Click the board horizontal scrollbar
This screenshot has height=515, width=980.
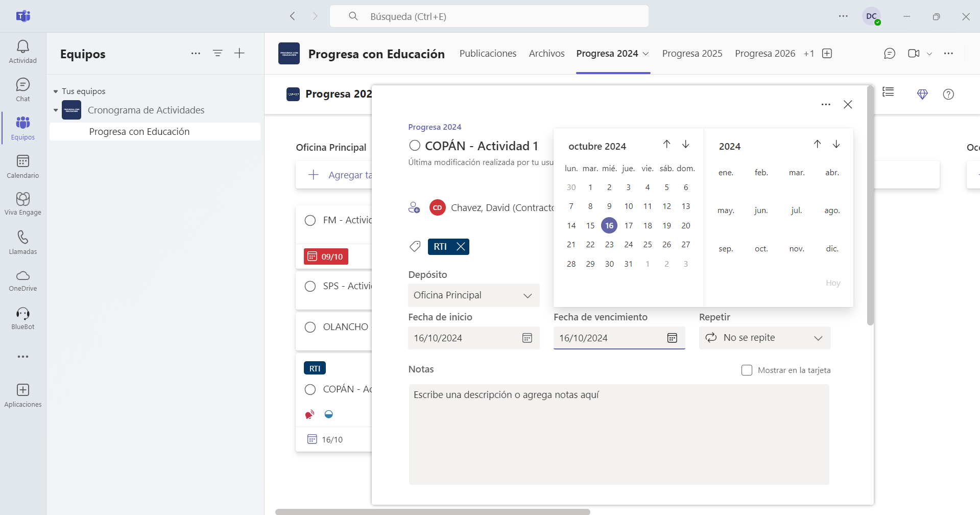click(x=433, y=511)
